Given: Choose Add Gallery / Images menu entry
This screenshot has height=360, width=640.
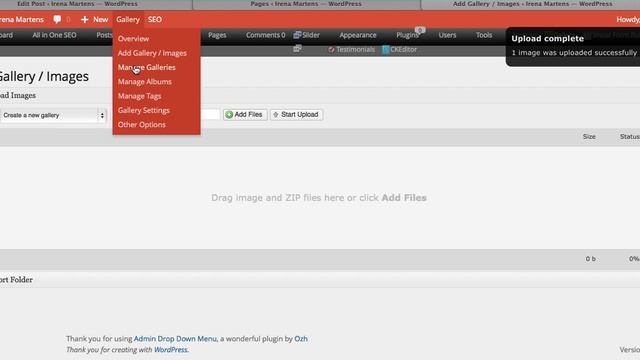Looking at the screenshot, I should pos(152,53).
